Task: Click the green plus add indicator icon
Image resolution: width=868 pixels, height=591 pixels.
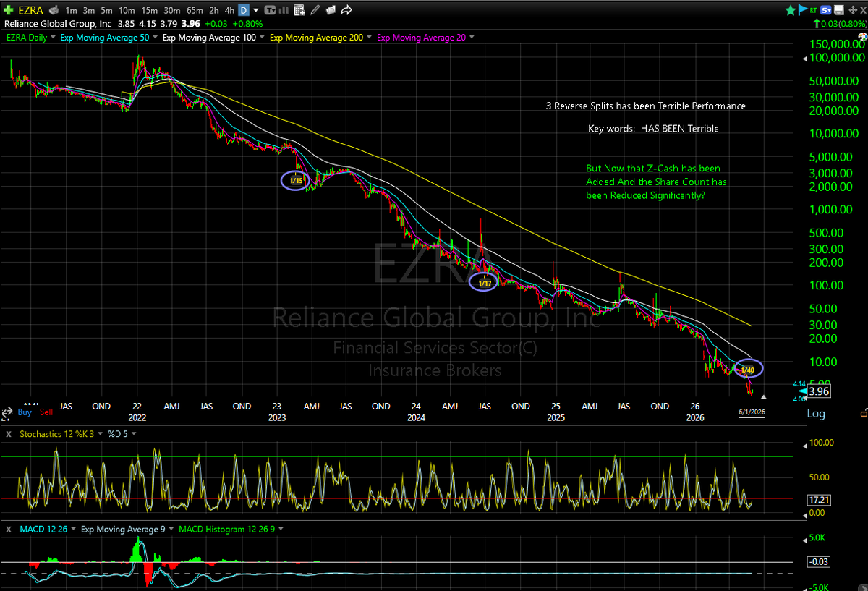Action: click(8, 10)
